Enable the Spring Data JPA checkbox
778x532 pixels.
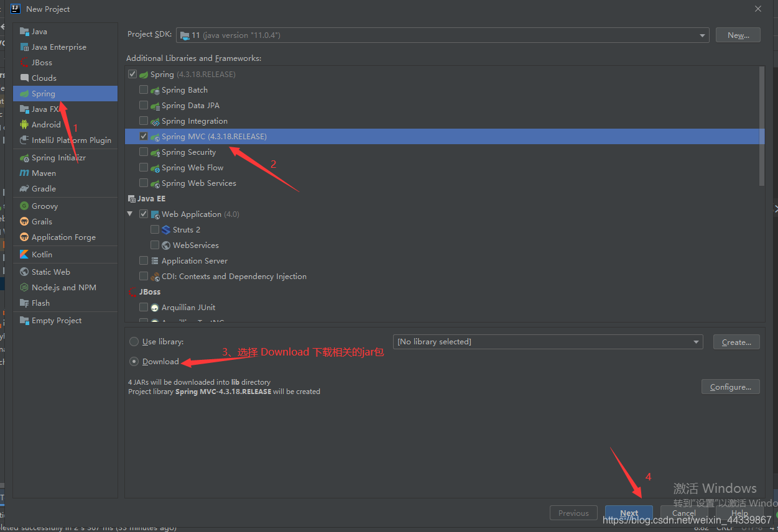click(144, 105)
